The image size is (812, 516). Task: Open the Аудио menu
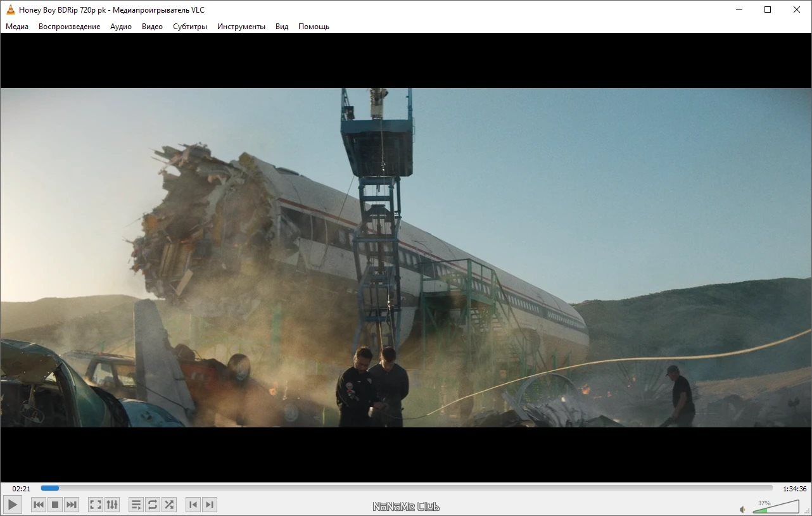pyautogui.click(x=121, y=27)
